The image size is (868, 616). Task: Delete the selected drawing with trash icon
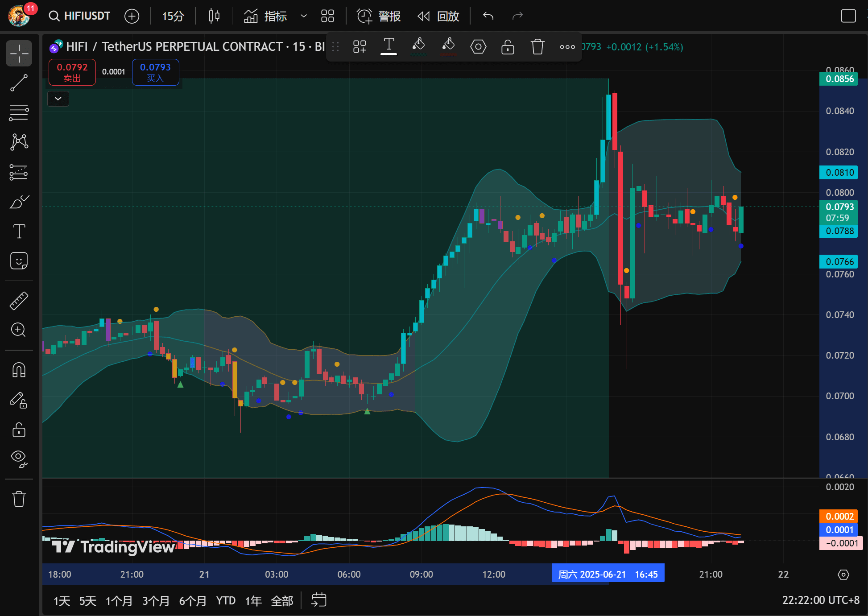coord(537,46)
